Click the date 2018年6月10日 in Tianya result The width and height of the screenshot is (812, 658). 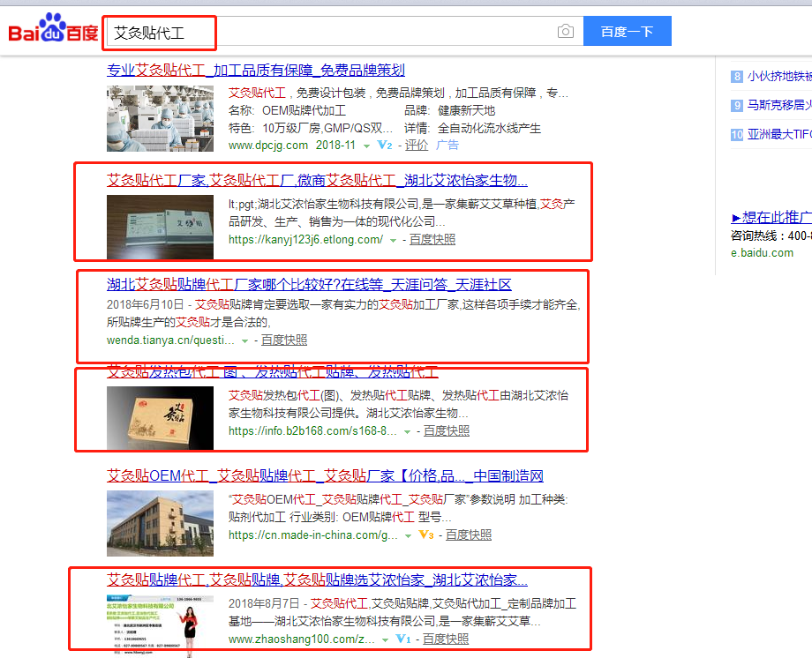145,304
